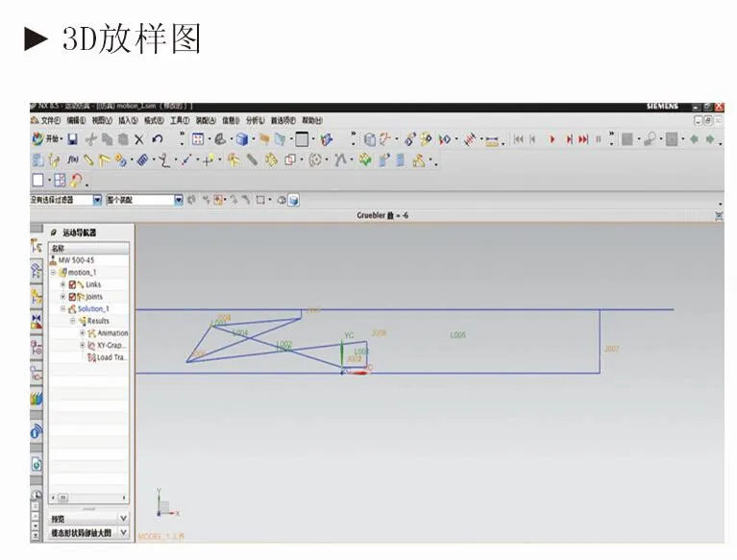
Task: Toggle the Joints checkbox in navigator
Action: 72,297
